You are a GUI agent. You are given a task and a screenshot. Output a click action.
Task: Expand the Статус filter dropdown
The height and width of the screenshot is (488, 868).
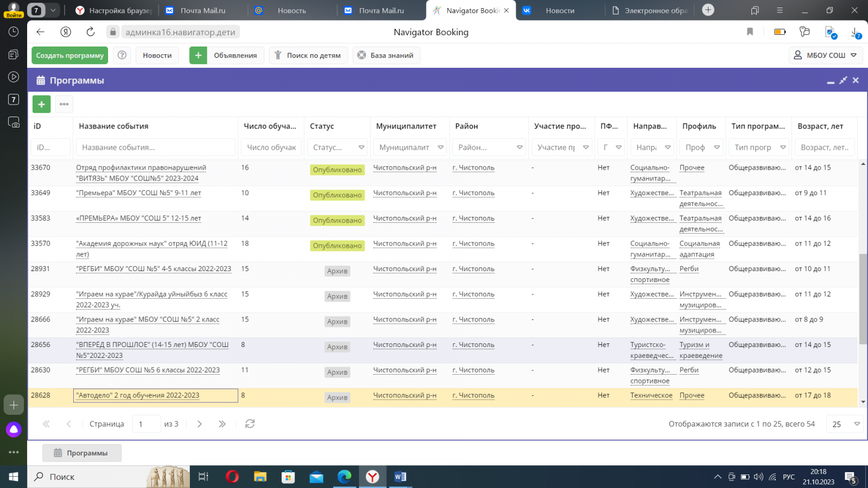361,147
